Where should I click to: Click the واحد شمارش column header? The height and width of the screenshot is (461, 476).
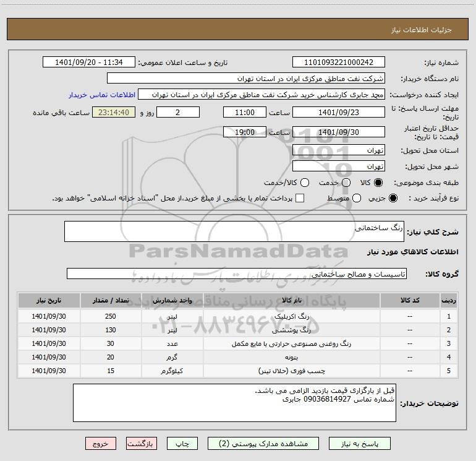(172, 300)
